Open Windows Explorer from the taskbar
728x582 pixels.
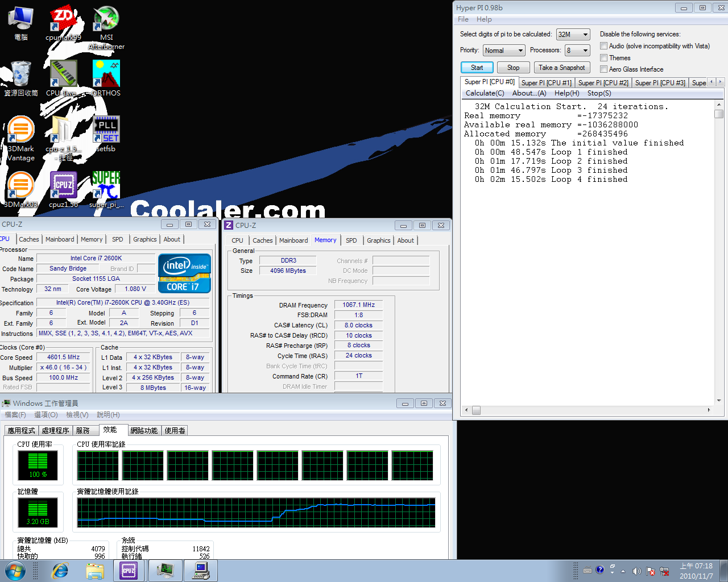(95, 571)
